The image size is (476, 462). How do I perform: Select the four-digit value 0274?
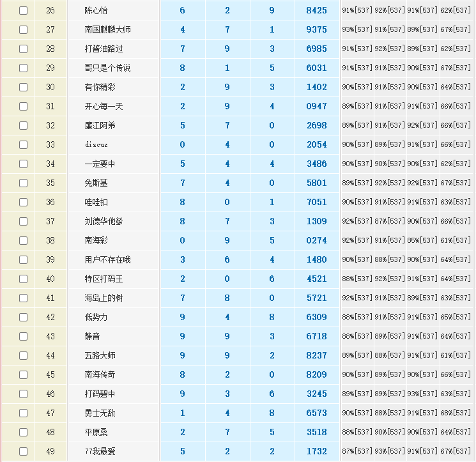pos(316,241)
